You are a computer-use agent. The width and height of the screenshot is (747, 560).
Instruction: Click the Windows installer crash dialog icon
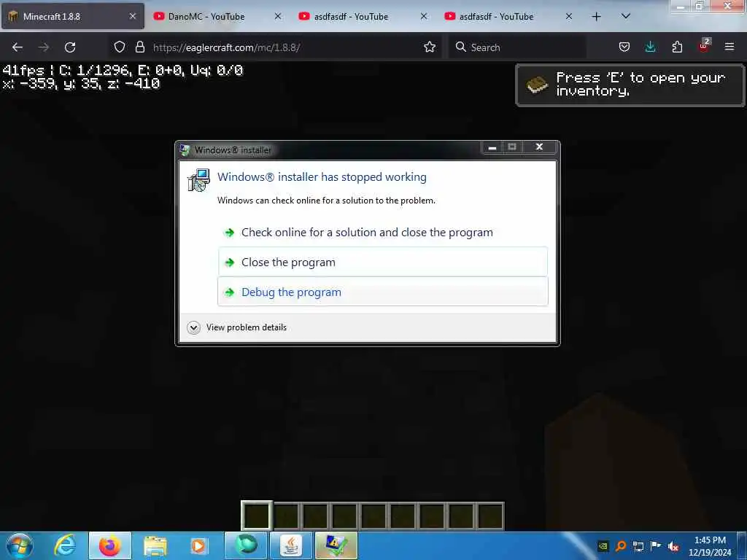tap(198, 180)
